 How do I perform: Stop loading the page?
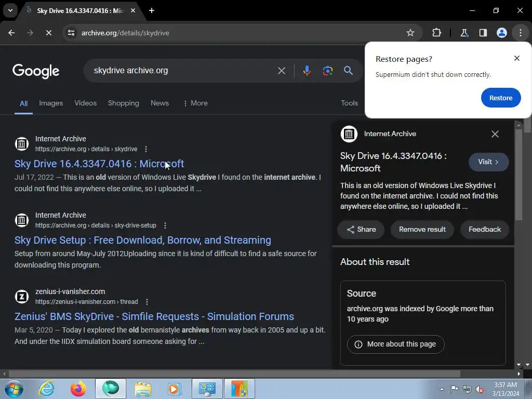tap(48, 33)
